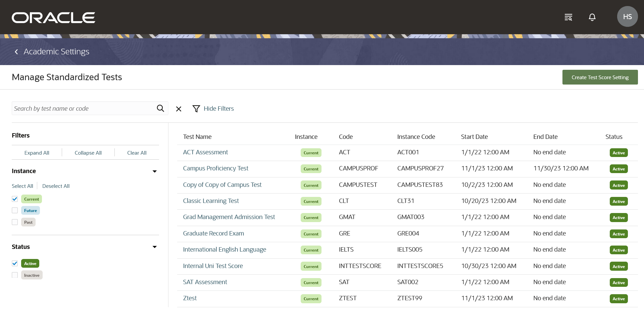Viewport: 644px width, 316px height.
Task: Clear the search with X icon
Action: pos(179,109)
